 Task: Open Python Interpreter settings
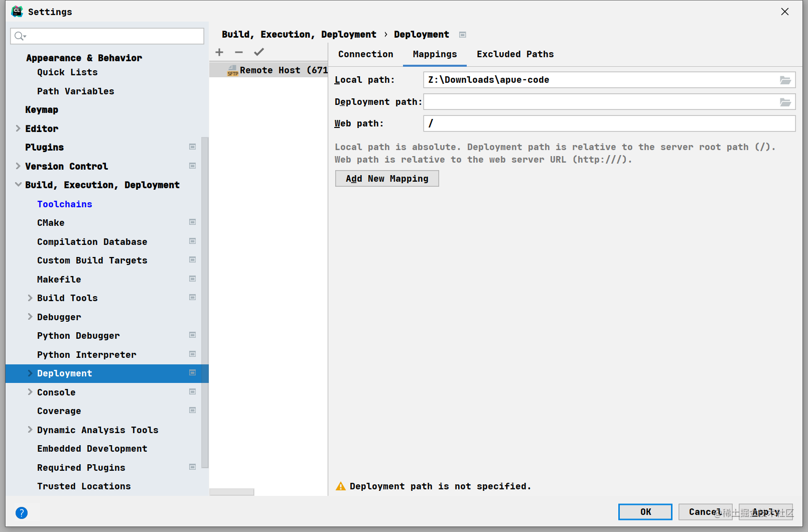pos(87,355)
